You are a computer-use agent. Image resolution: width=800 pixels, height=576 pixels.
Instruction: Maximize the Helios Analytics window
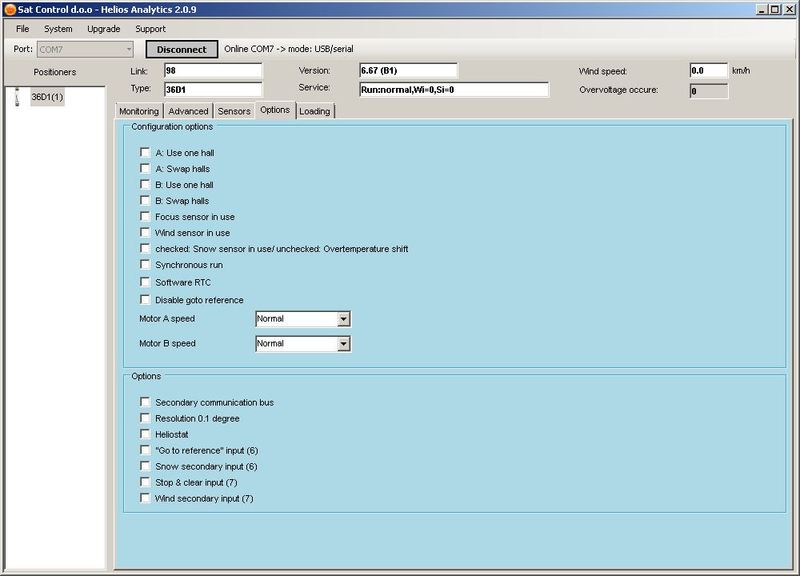(774, 9)
